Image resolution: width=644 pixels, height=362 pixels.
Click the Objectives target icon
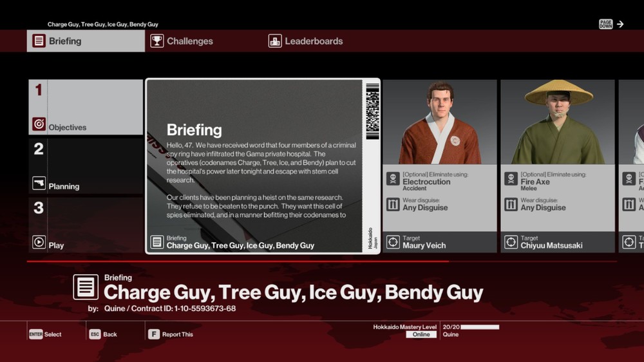coord(39,124)
